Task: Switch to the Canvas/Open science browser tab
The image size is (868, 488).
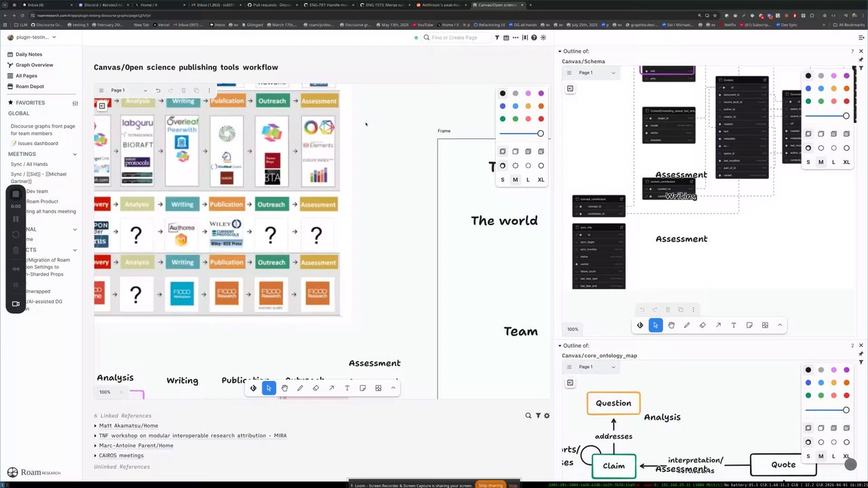Action: tap(499, 5)
